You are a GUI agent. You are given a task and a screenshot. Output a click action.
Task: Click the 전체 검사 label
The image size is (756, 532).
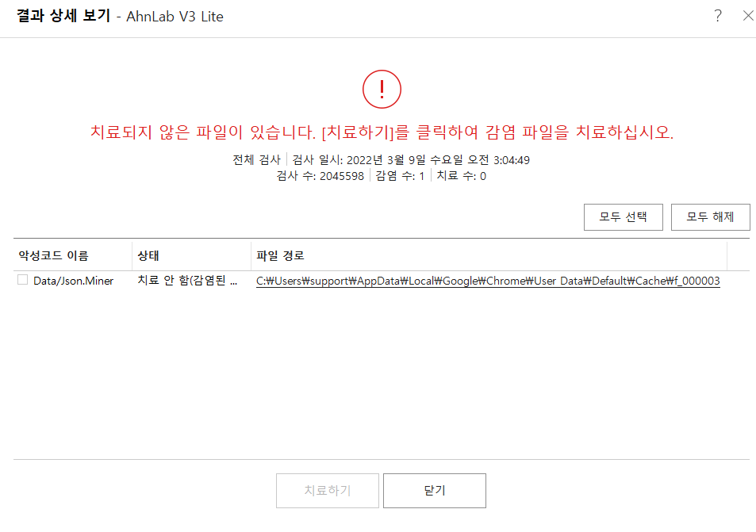[256, 160]
